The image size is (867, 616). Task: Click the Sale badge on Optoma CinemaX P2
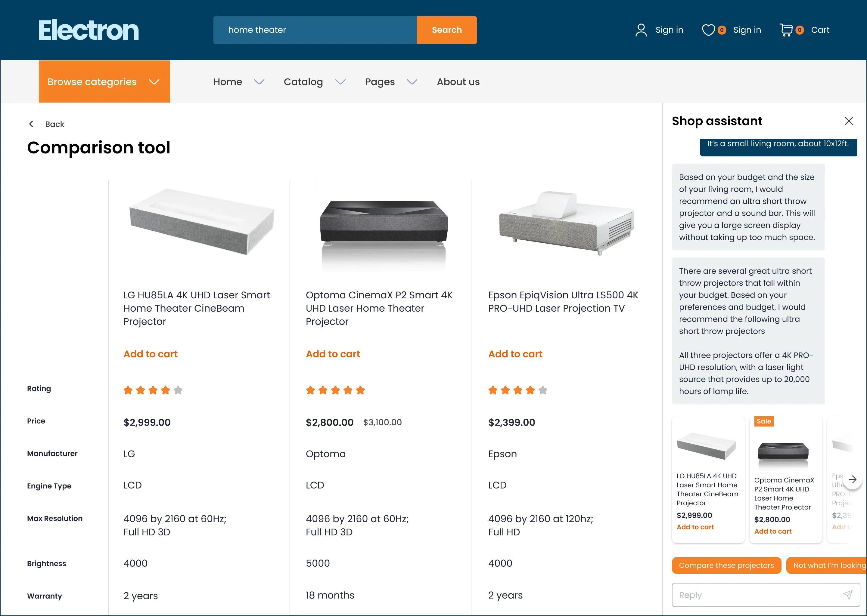point(763,421)
